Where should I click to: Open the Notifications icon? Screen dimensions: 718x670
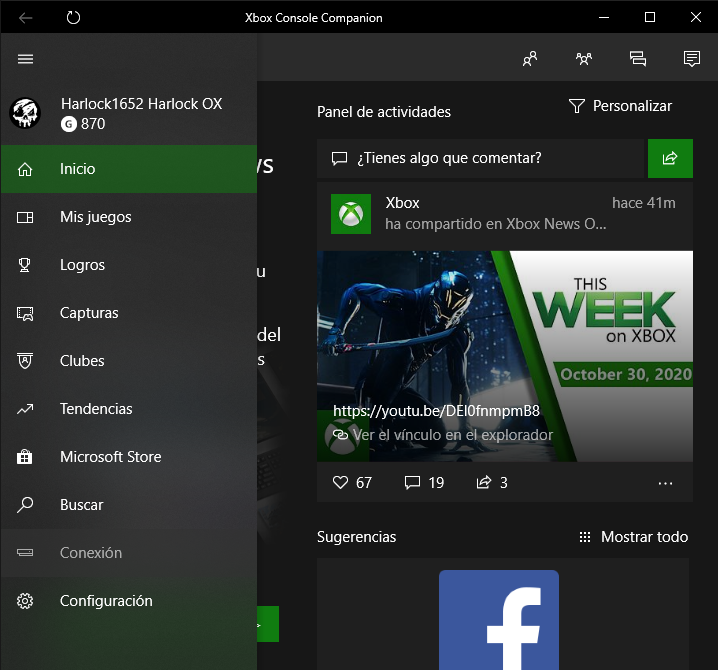click(x=691, y=59)
